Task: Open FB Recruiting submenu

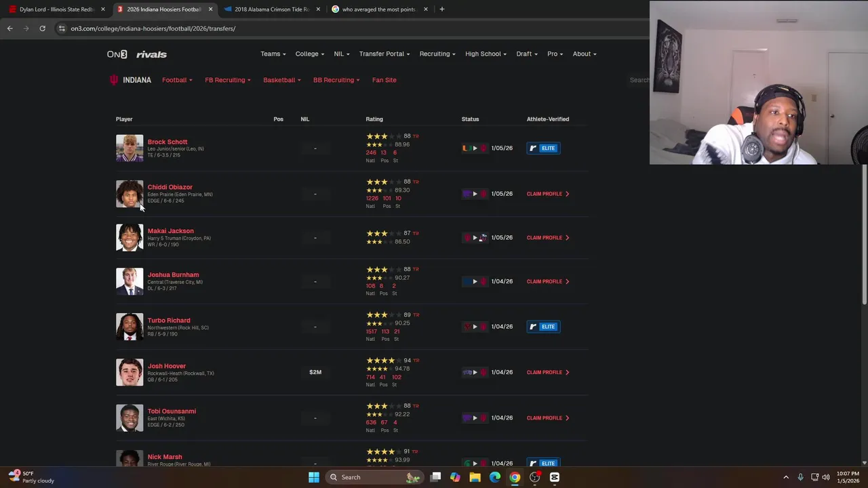Action: point(228,80)
